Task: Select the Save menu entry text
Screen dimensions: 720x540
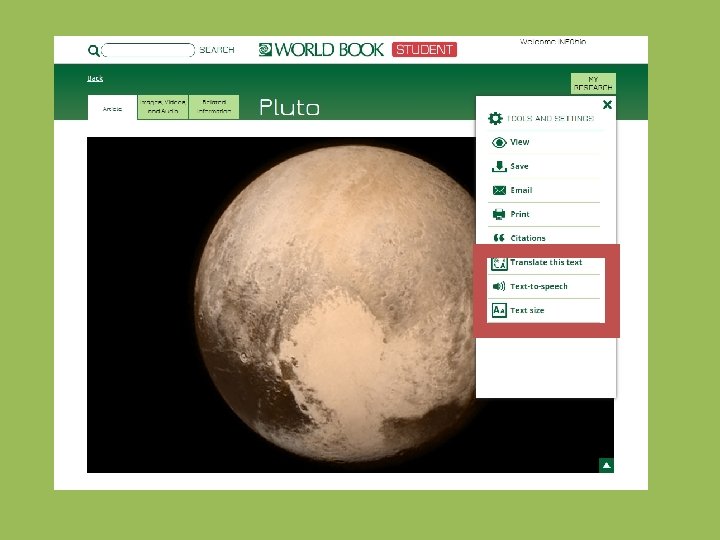Action: tap(519, 166)
